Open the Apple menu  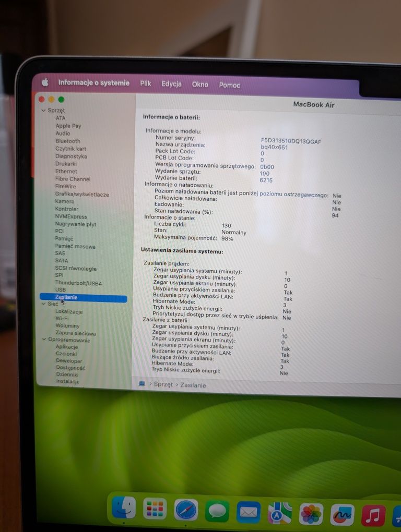[x=45, y=82]
